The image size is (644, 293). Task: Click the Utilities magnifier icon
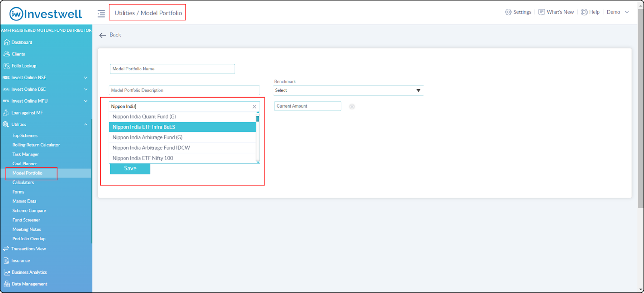pyautogui.click(x=6, y=124)
